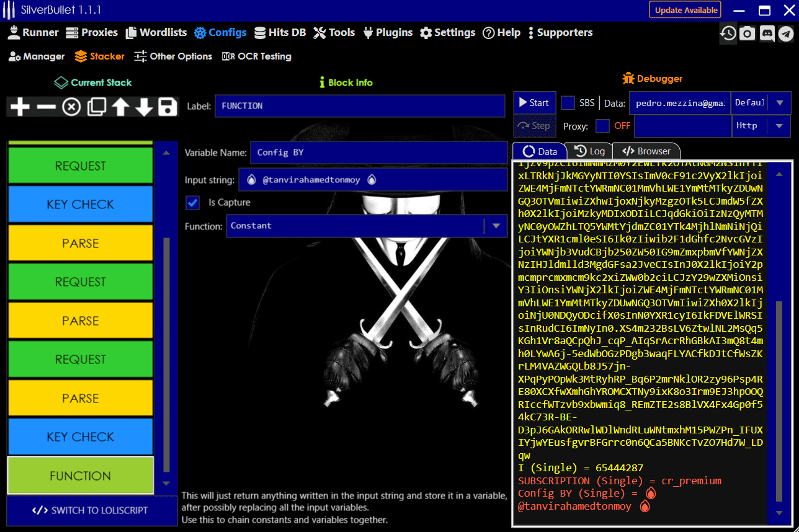
Task: Click the 'I (Single) = 65444287' output line
Action: 581,468
